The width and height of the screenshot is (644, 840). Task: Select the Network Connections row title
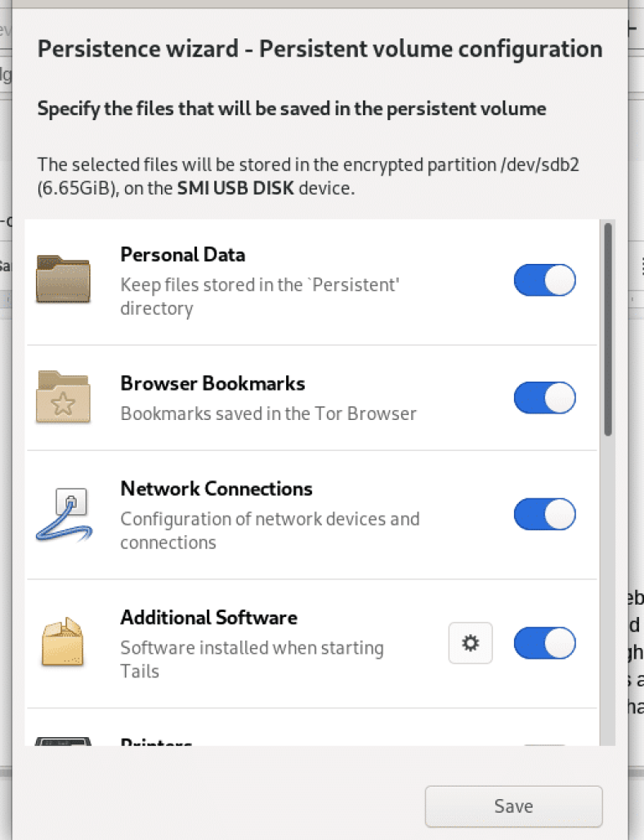coord(217,489)
